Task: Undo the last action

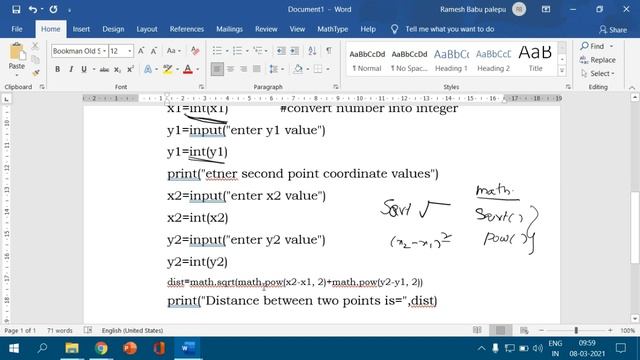Action: pos(33,9)
